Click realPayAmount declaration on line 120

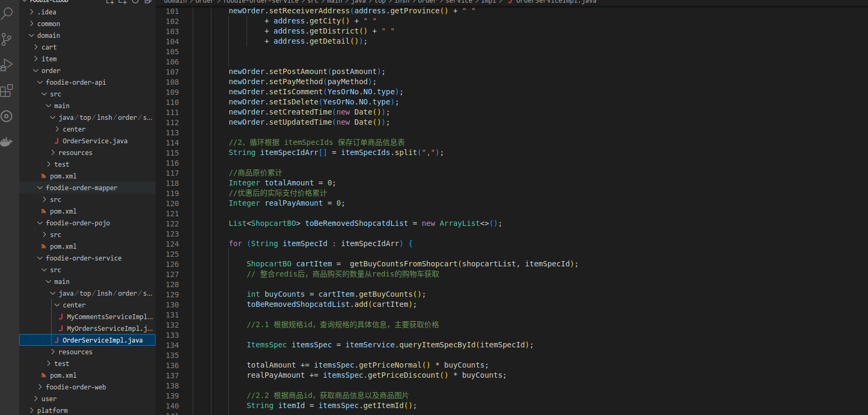tap(294, 203)
